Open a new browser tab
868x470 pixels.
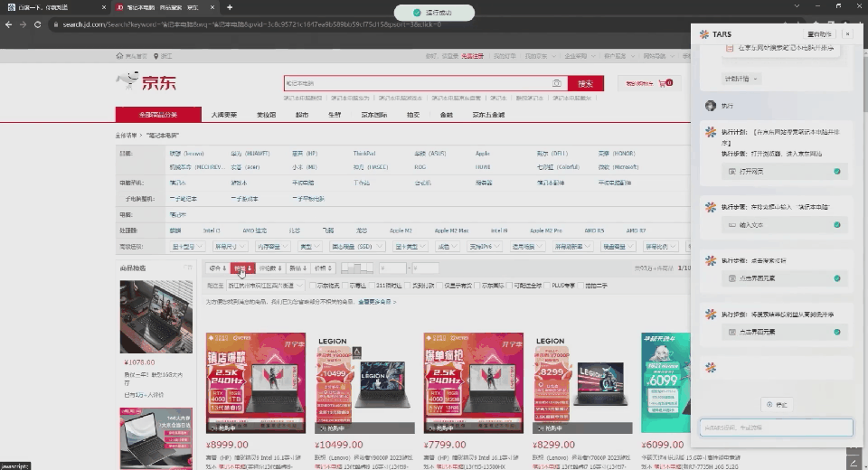230,7
